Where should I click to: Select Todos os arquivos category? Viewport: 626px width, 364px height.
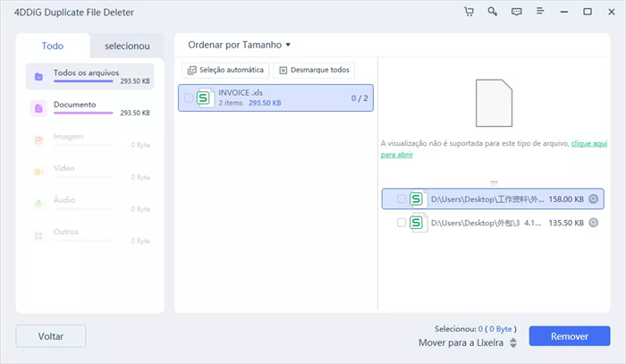tap(89, 76)
